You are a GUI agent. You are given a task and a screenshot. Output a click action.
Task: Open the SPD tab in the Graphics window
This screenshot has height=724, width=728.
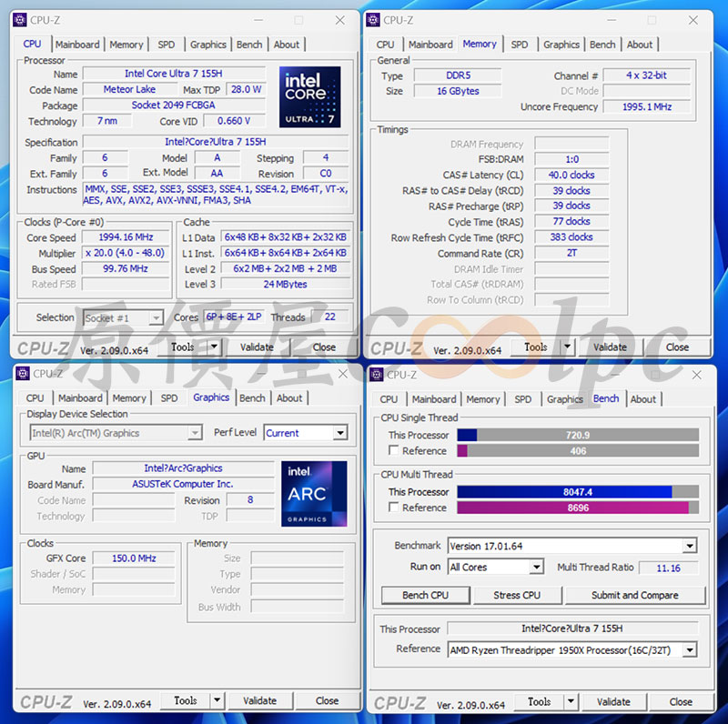169,398
